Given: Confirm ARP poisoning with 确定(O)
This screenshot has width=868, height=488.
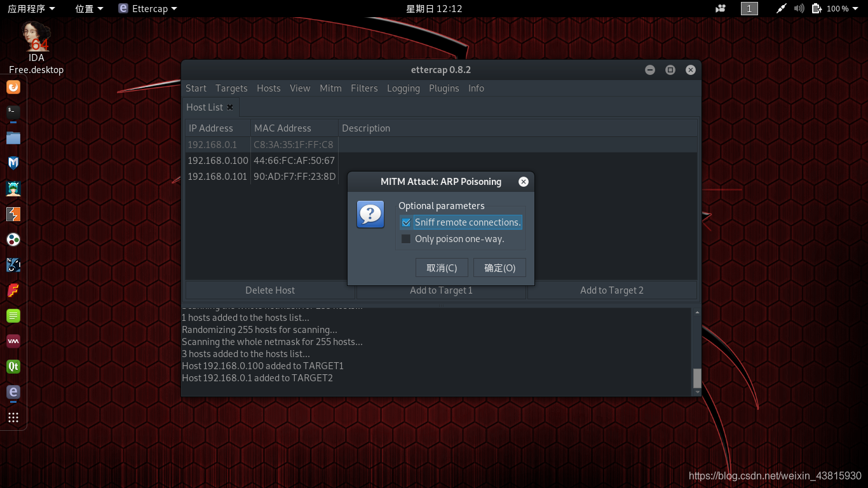Looking at the screenshot, I should (499, 268).
